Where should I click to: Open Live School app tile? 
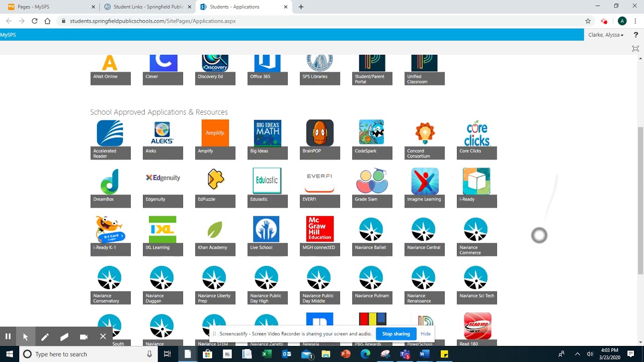[267, 236]
